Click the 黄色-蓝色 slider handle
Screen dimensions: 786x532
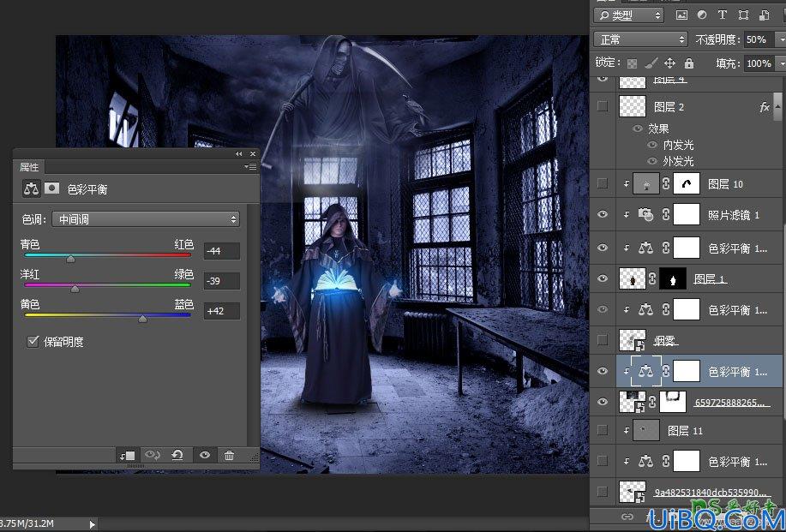[x=143, y=319]
